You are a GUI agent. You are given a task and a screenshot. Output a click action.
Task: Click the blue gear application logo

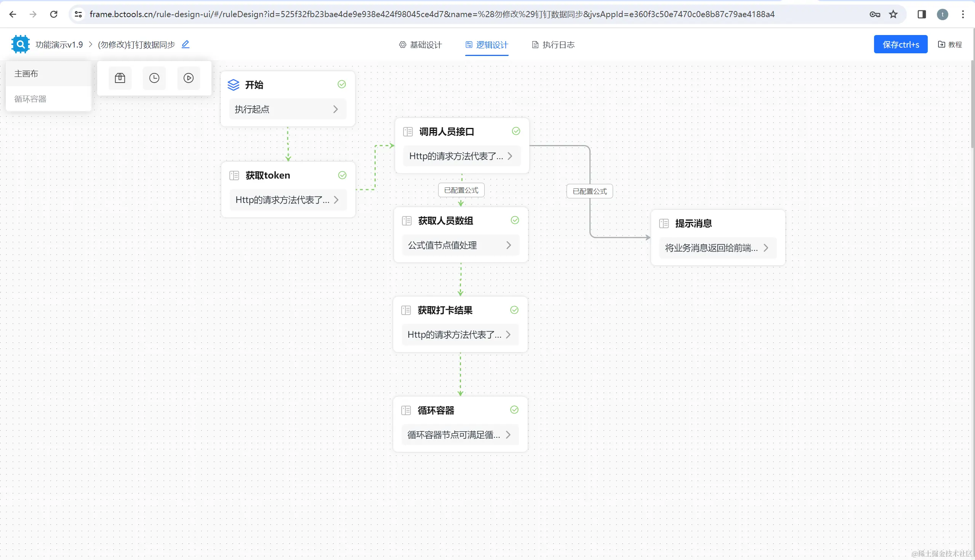click(21, 45)
